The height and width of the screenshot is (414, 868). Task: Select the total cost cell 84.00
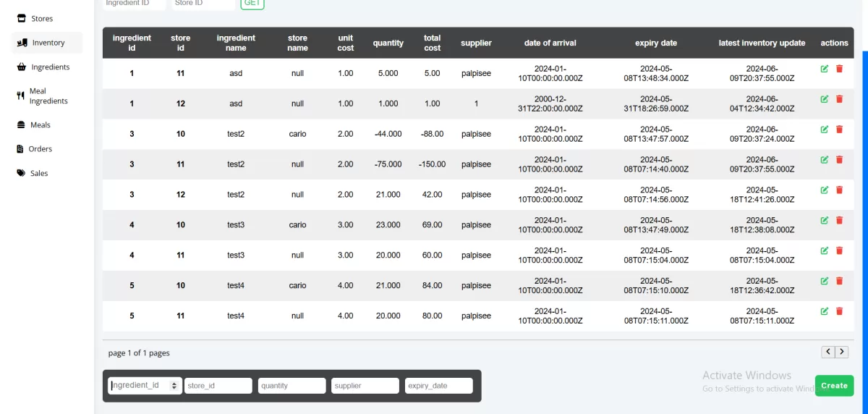pos(433,285)
